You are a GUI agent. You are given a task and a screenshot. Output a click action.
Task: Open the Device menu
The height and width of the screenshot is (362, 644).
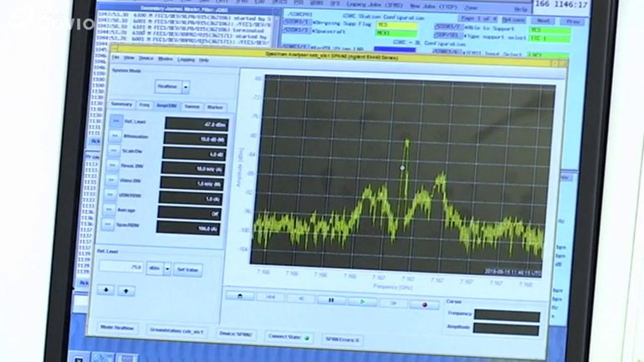click(x=146, y=59)
